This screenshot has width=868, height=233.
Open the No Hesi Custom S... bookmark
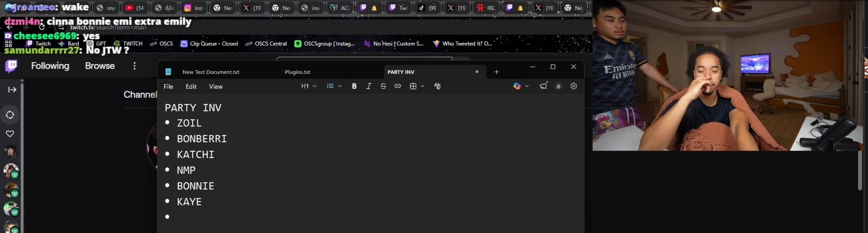(x=394, y=43)
